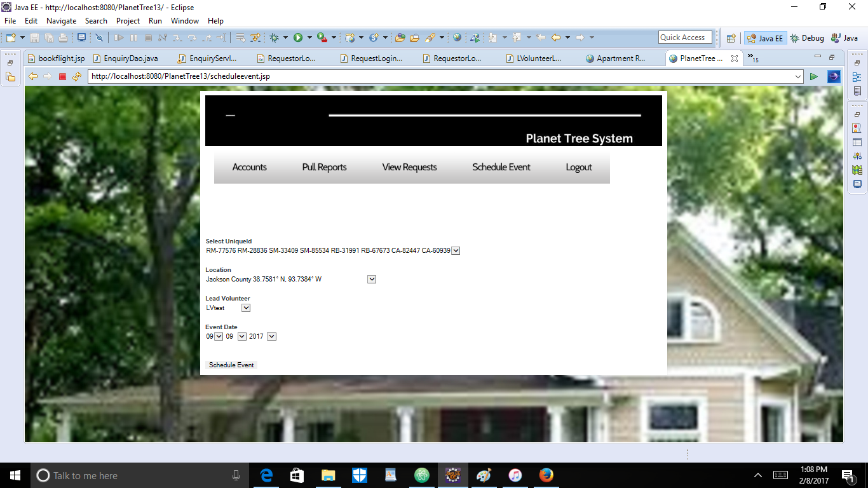Screen dimensions: 868x488
Task: Click the green Go to URL arrow
Action: [x=814, y=76]
